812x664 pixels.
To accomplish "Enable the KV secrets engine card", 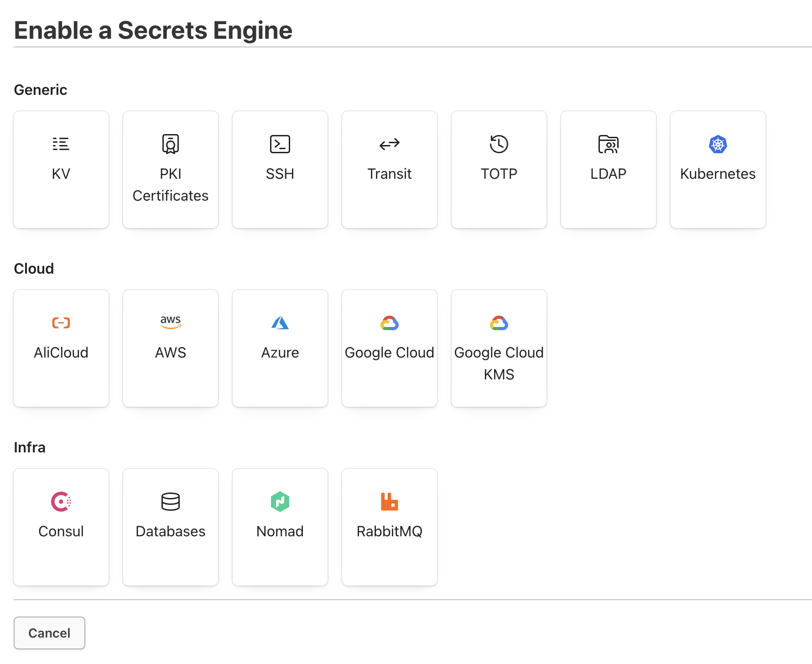I will 61,169.
